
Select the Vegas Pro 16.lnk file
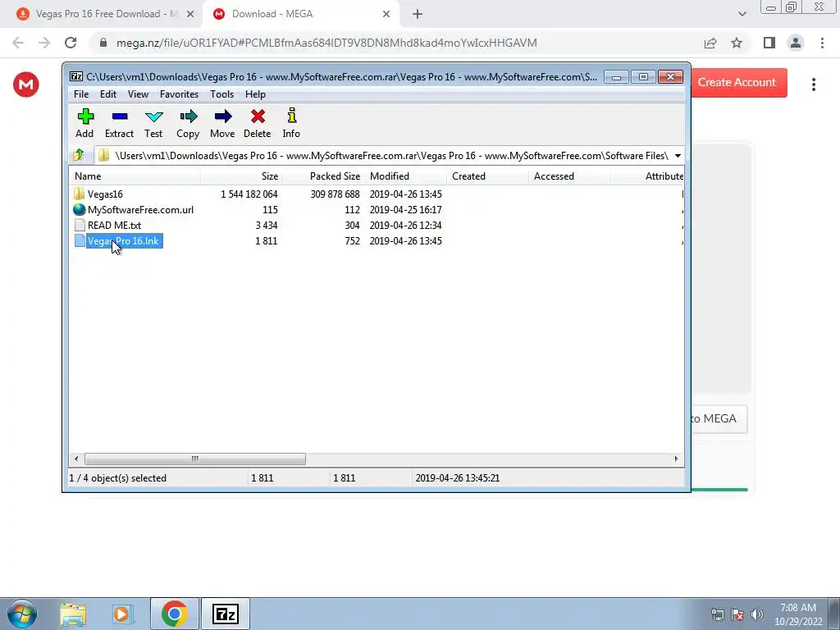click(x=124, y=241)
